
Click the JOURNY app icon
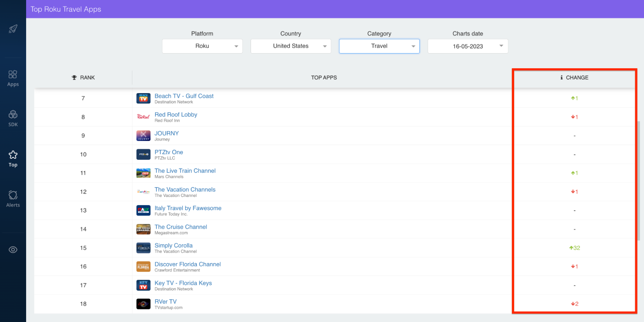click(143, 136)
